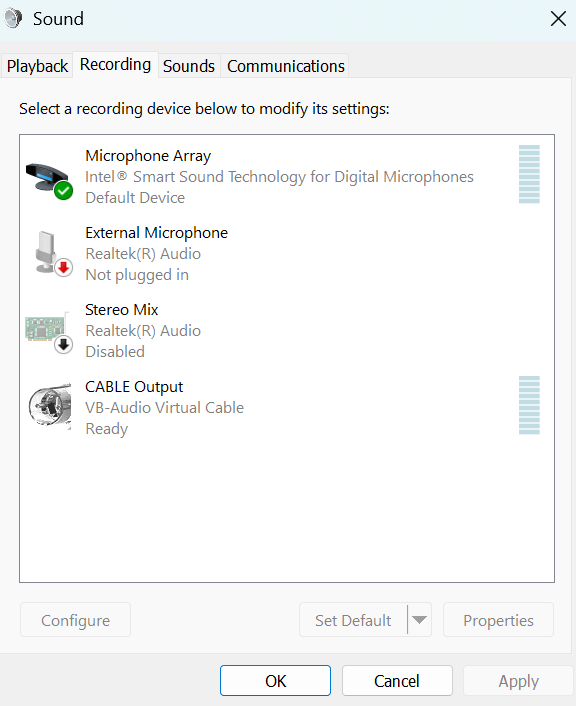The image size is (576, 706).
Task: Expand the Set Default dropdown arrow
Action: coord(419,620)
